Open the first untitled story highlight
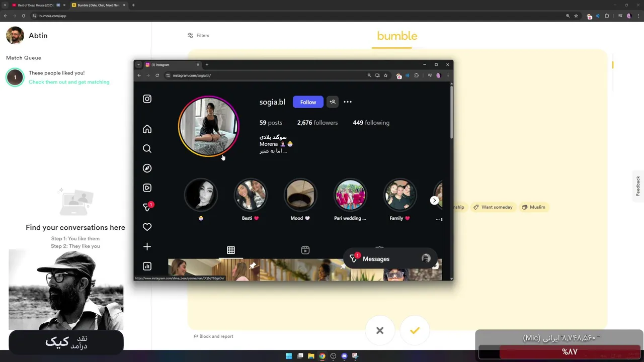Image resolution: width=644 pixels, height=362 pixels. [x=201, y=195]
